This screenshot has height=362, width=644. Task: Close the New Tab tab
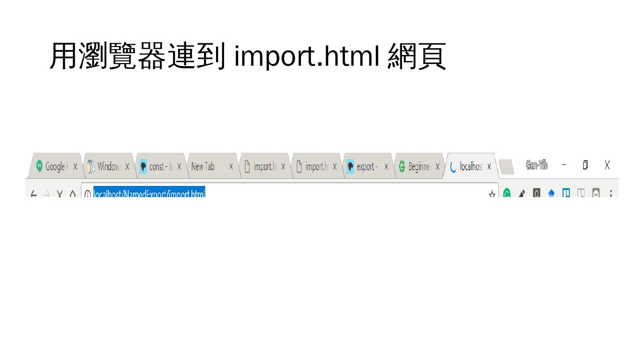(x=231, y=167)
